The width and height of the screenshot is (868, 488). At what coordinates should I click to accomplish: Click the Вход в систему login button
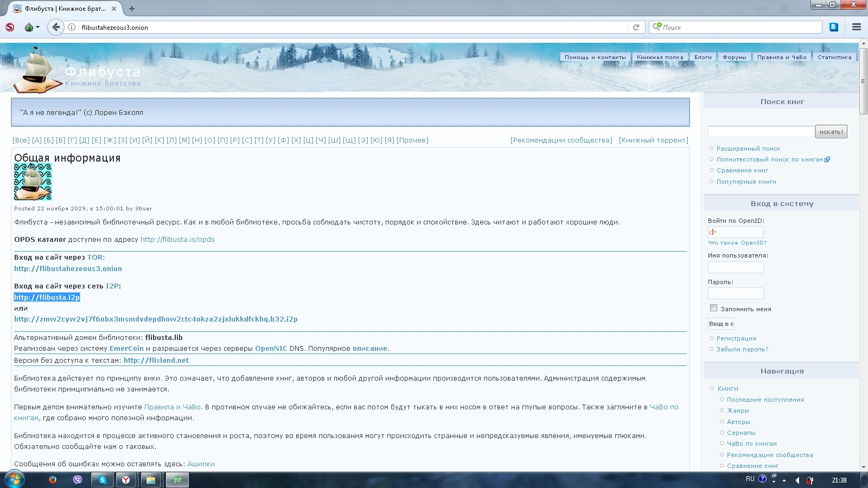click(721, 324)
